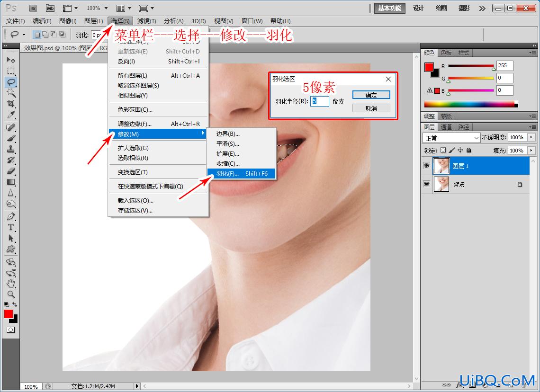Screen dimensions: 540x392
Task: Select the 基本功能 workspace button
Action: (x=390, y=8)
